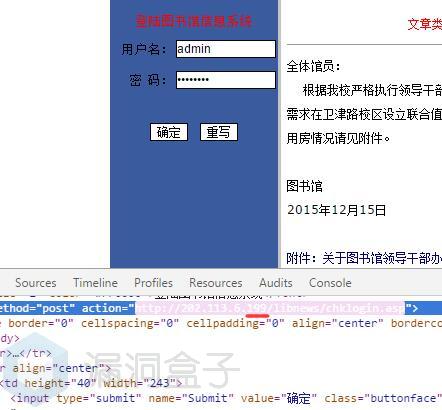The width and height of the screenshot is (442, 410).
Task: Click the 确定 submit button
Action: (169, 132)
